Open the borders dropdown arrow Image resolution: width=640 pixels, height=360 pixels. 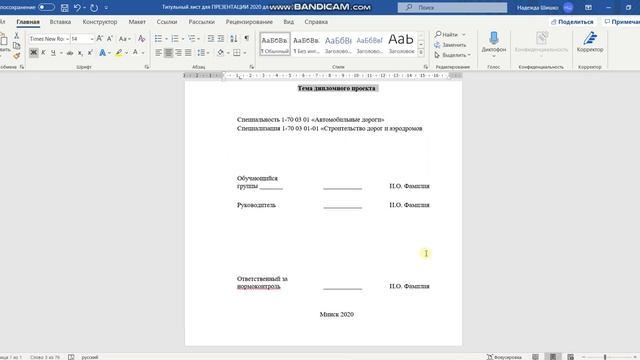click(x=245, y=53)
